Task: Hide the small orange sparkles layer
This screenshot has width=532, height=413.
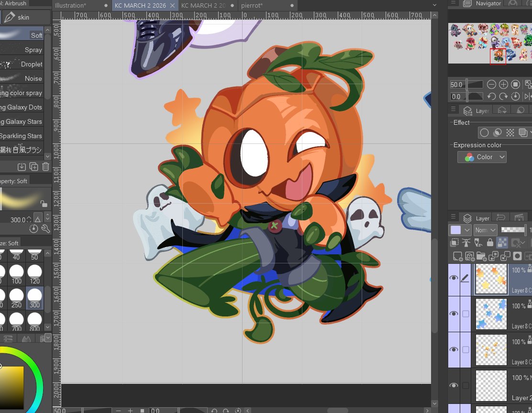Action: [x=454, y=349]
